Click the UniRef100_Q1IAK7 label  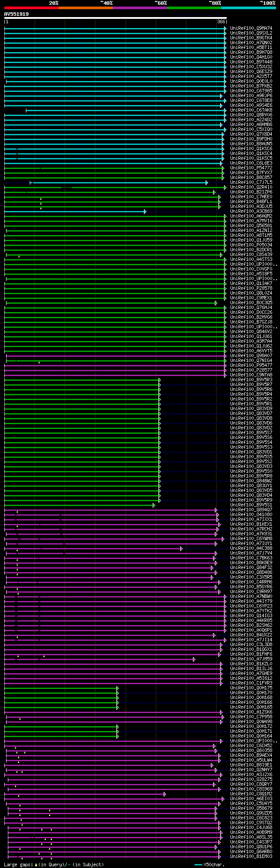[x=251, y=284]
